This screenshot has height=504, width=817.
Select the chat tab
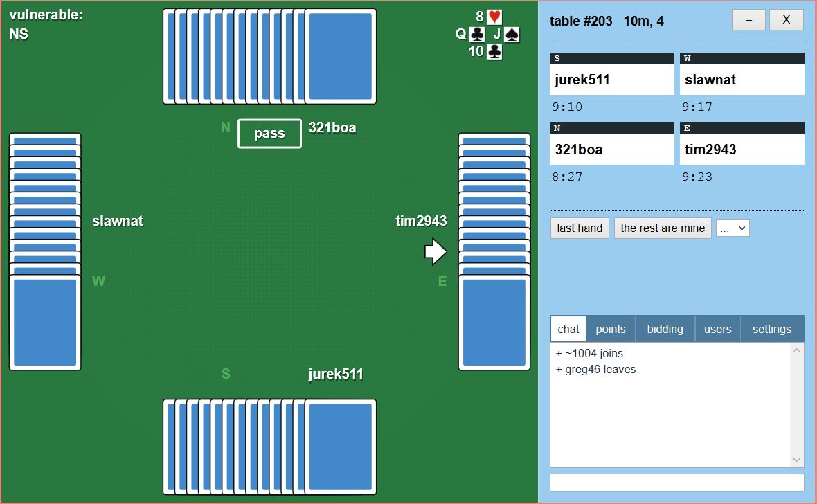pos(568,329)
